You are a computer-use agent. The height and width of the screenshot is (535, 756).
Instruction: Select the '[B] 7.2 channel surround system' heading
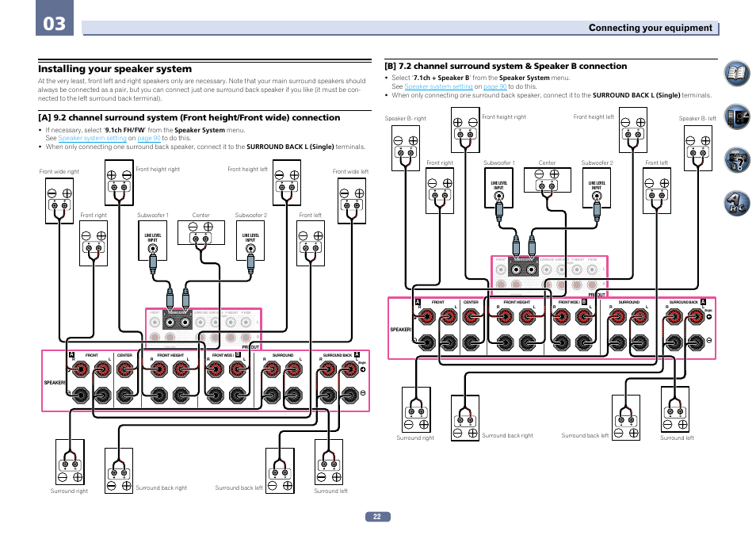[x=506, y=66]
